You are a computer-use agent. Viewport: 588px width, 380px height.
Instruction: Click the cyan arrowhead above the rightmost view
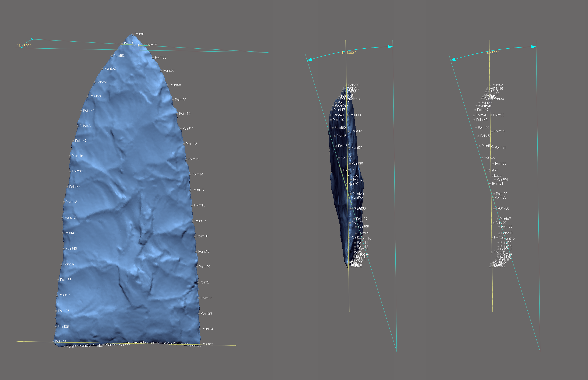tap(534, 47)
